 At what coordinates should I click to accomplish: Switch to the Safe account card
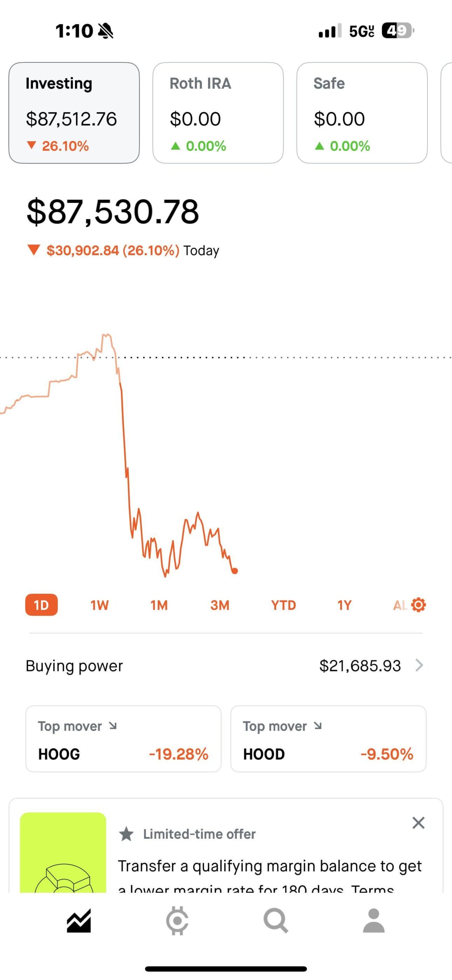click(362, 113)
